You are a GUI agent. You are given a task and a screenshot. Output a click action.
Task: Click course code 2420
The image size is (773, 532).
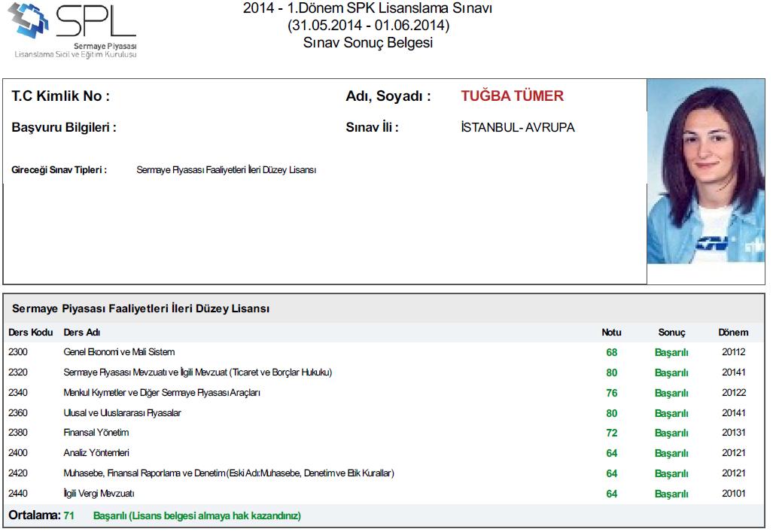pyautogui.click(x=18, y=473)
